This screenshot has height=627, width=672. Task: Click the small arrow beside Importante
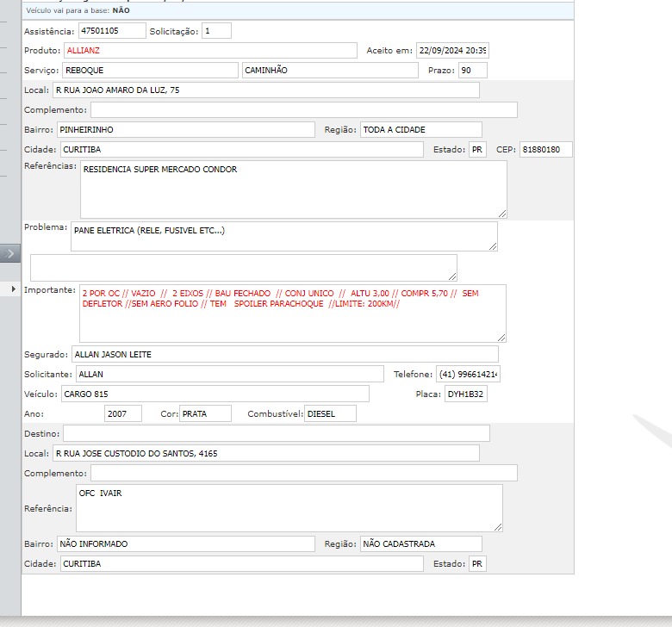pyautogui.click(x=13, y=289)
